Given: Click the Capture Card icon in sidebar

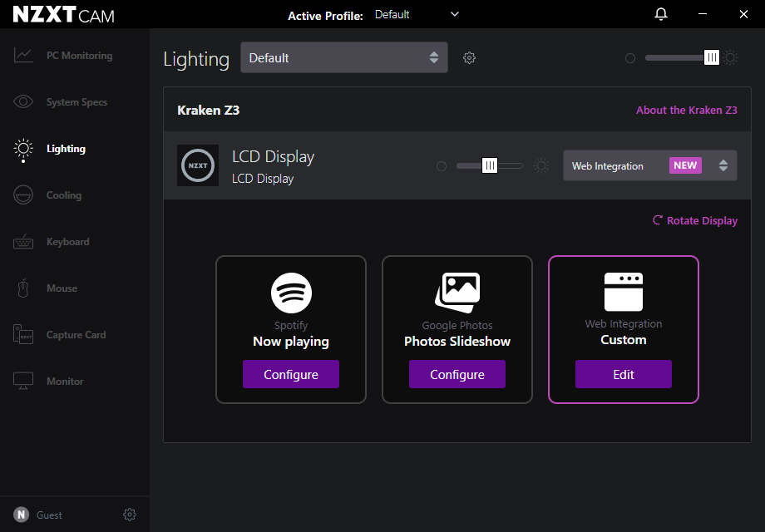Looking at the screenshot, I should (23, 335).
